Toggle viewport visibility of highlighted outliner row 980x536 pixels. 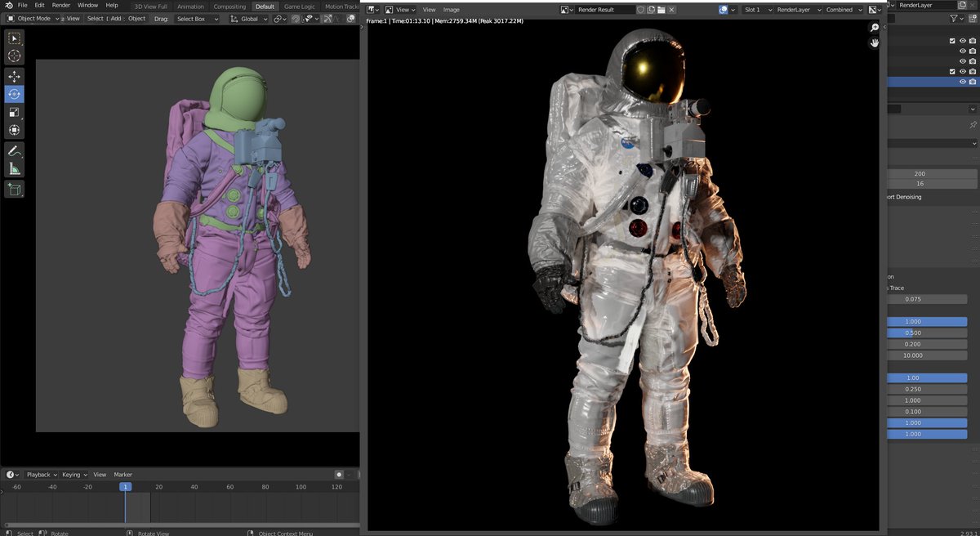tap(963, 82)
